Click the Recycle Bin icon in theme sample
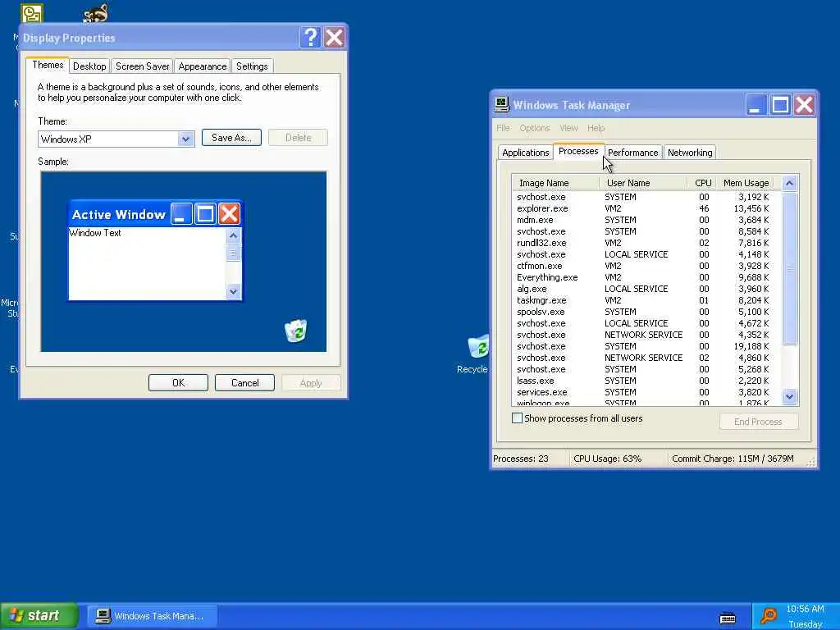This screenshot has width=840, height=630. 295,331
